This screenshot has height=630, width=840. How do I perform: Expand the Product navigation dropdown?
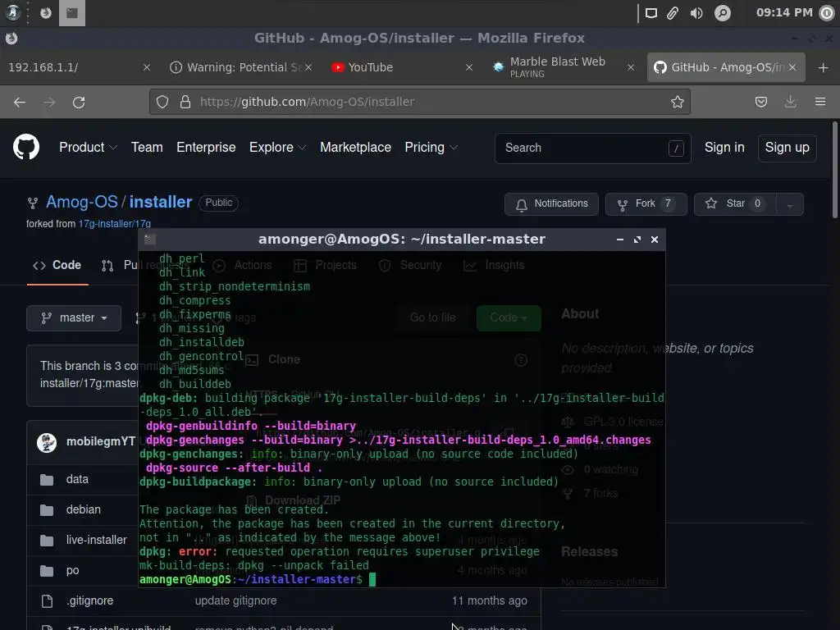coord(88,148)
